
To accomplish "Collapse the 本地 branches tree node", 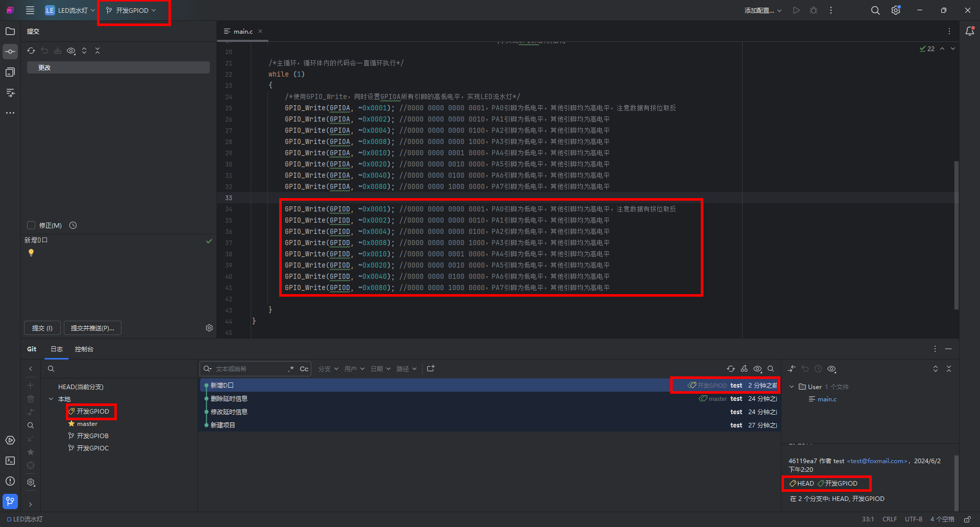I will [51, 399].
